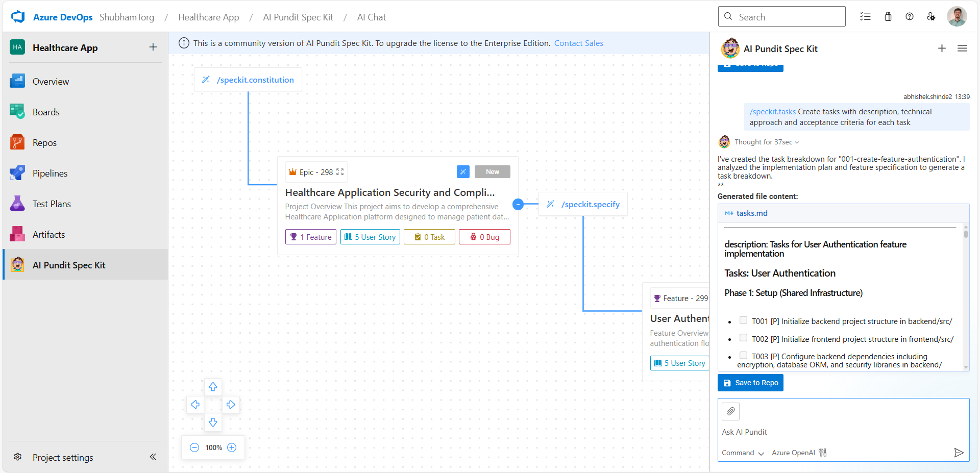
Task: Open the AI chat hamburger menu
Action: (962, 48)
